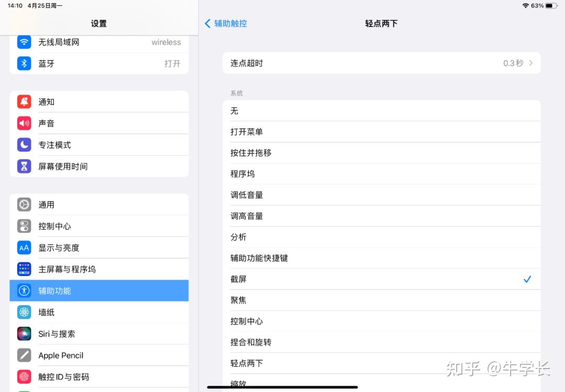Screen dimensions: 565x392
Task: Go back to 辅助触控 settings
Action: click(225, 24)
